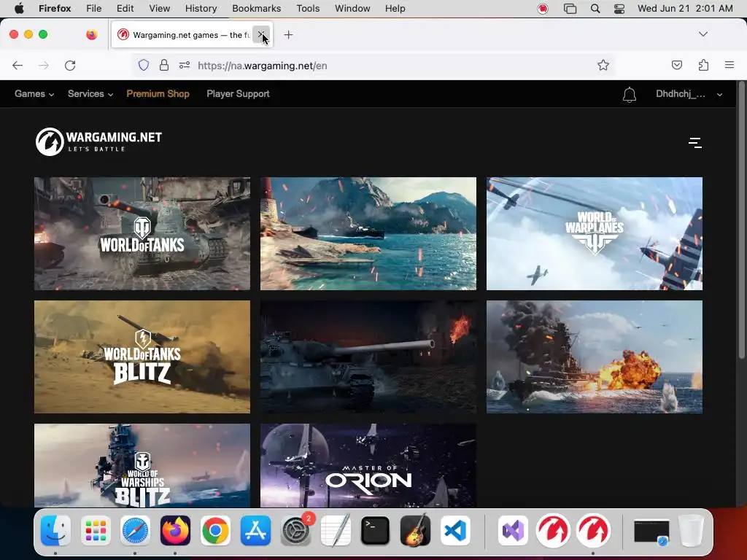This screenshot has width=747, height=560.
Task: Open the burning battleship explosion card
Action: point(594,357)
